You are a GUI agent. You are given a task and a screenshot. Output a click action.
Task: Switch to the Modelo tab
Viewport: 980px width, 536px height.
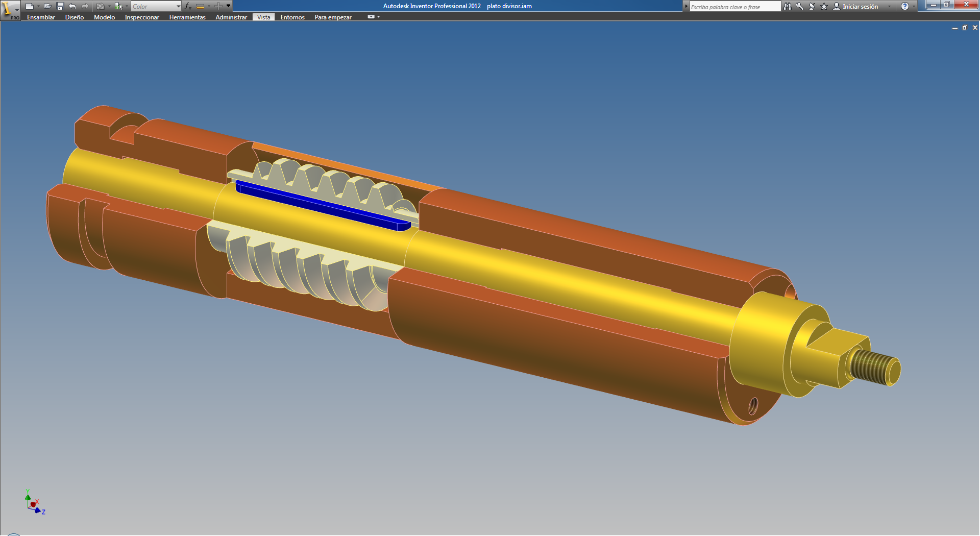pyautogui.click(x=104, y=17)
